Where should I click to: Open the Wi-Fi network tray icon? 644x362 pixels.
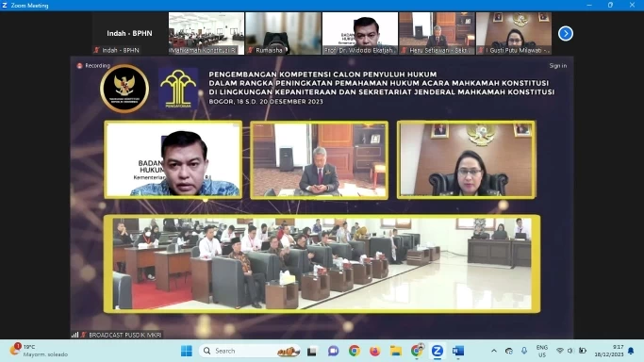pos(560,351)
